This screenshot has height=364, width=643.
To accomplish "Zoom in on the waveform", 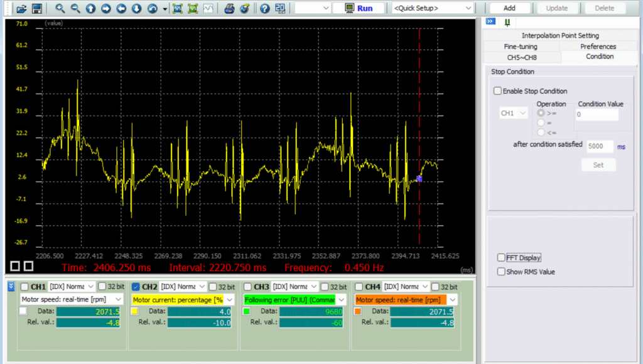I will pyautogui.click(x=60, y=8).
